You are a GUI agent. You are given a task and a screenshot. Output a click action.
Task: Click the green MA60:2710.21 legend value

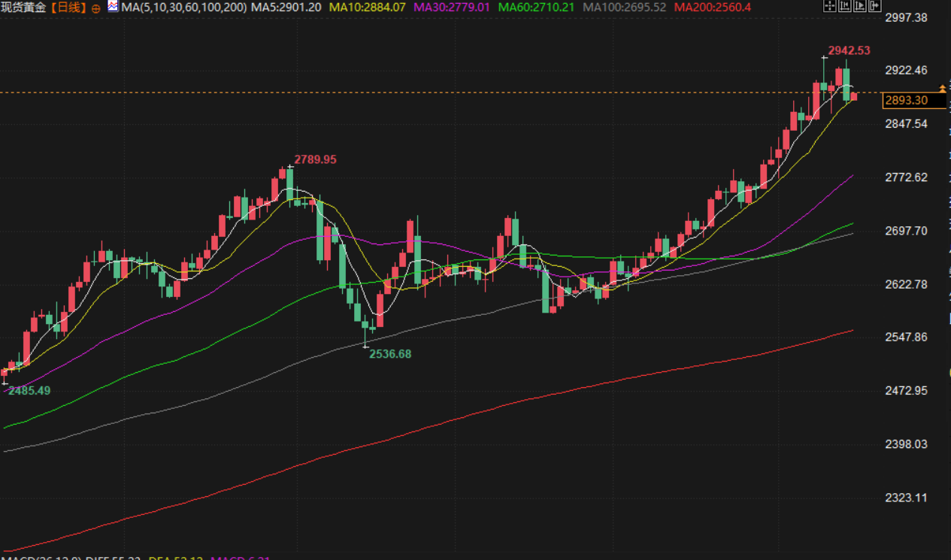[x=536, y=8]
